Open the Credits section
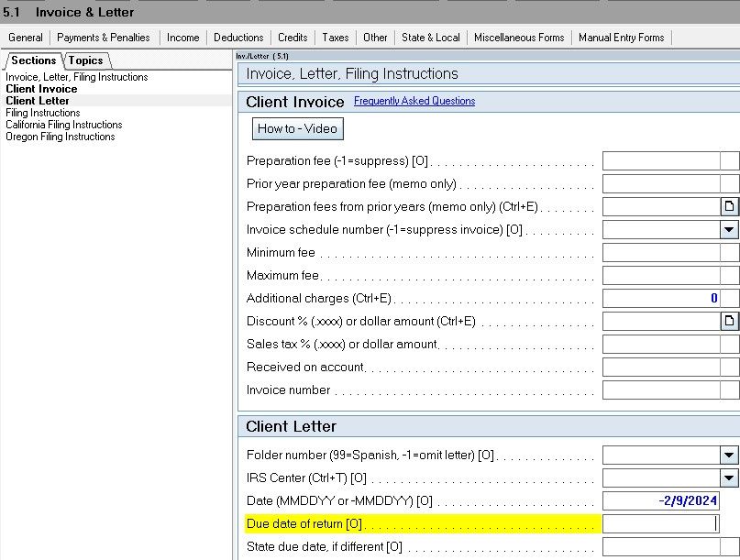The height and width of the screenshot is (560, 740). point(293,38)
